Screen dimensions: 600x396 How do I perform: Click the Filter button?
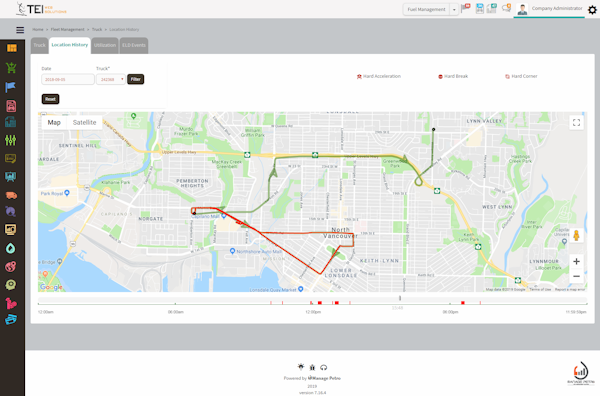point(135,79)
